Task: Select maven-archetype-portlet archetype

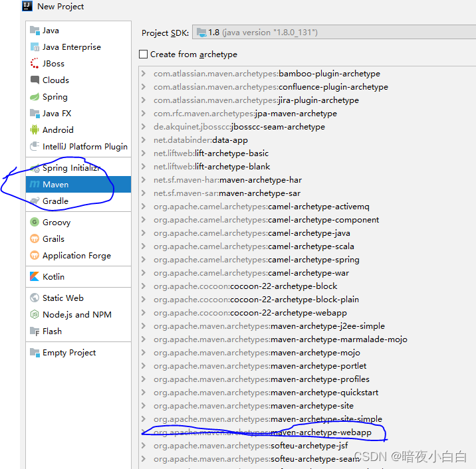Action: pos(260,366)
